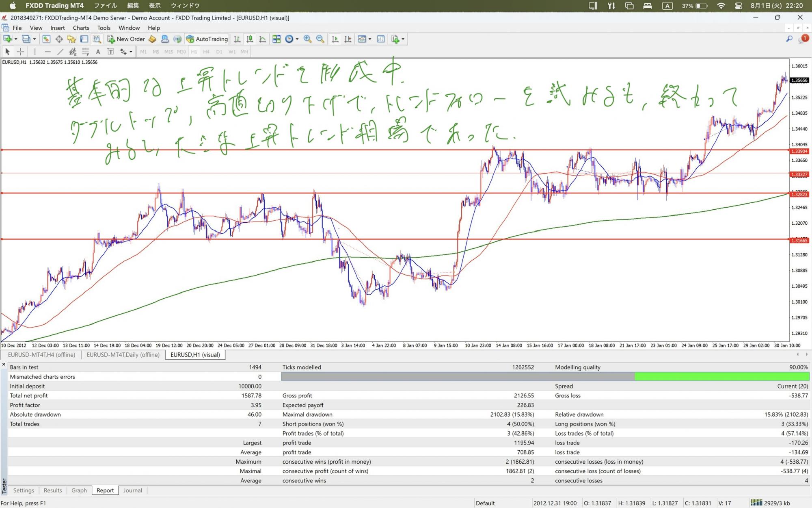Open the Insert menu
Viewport: 812px width, 508px height.
tap(58, 28)
